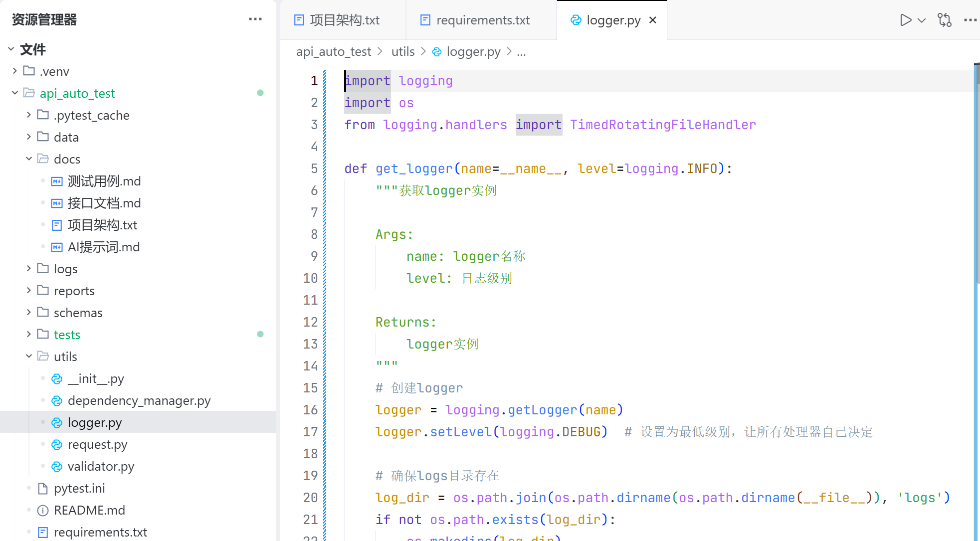The image size is (980, 541).
Task: Click the utils breadcrumb segment
Action: [x=402, y=51]
